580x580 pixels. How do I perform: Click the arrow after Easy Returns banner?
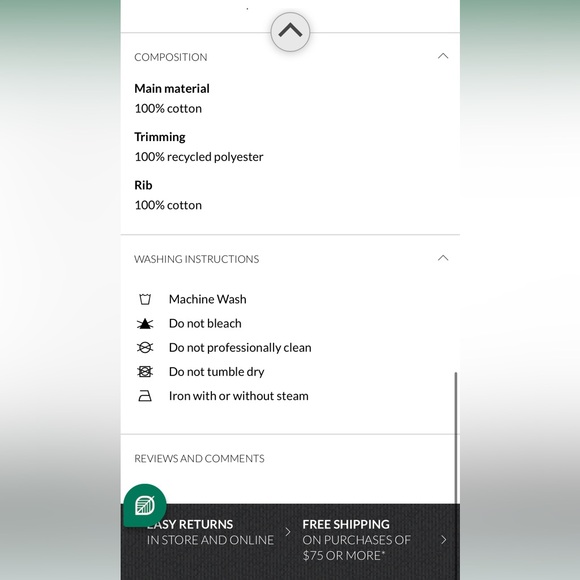tap(288, 532)
